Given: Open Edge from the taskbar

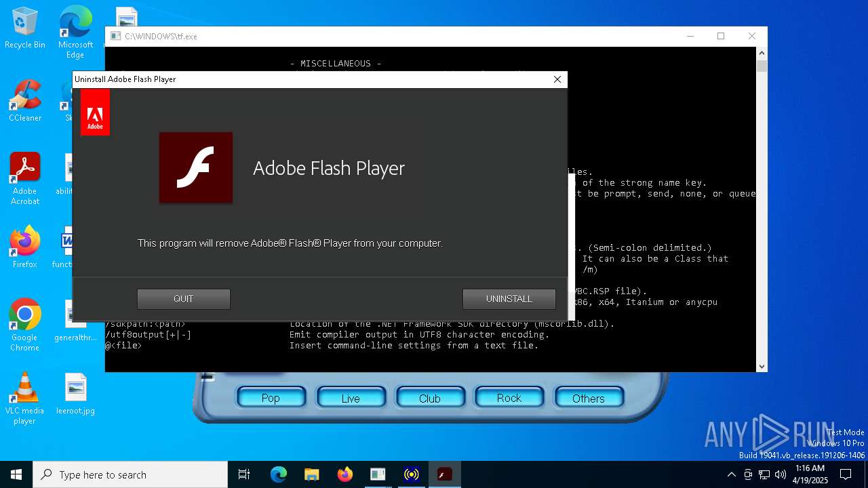Looking at the screenshot, I should 279,474.
